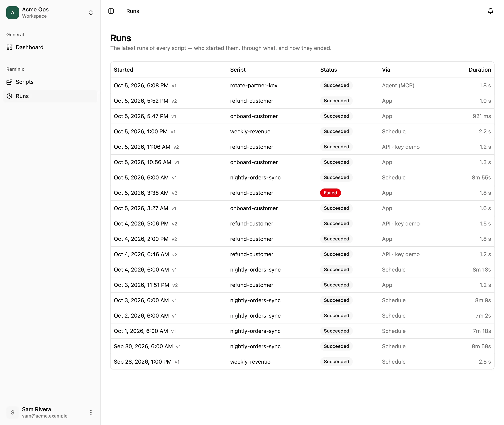Click the 921 ms duration value

(482, 116)
